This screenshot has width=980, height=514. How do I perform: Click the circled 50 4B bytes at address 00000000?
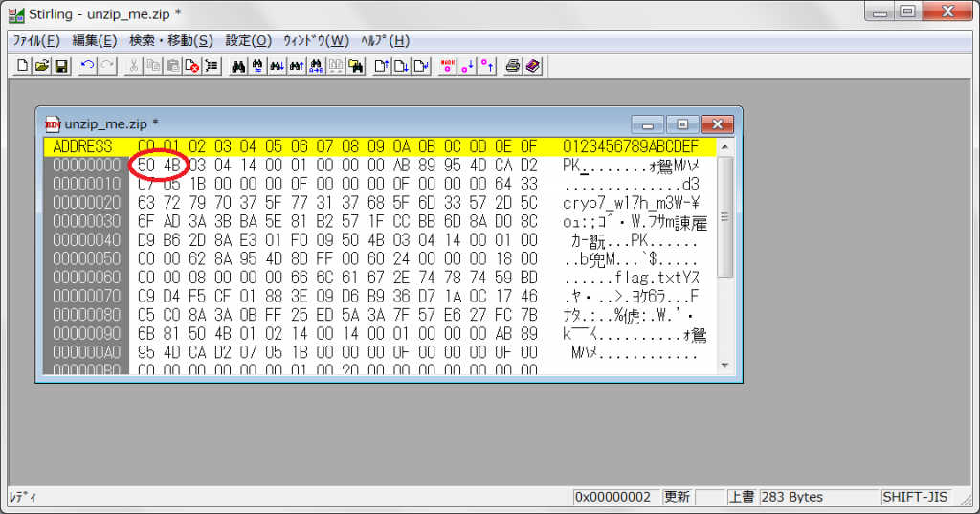click(x=159, y=165)
